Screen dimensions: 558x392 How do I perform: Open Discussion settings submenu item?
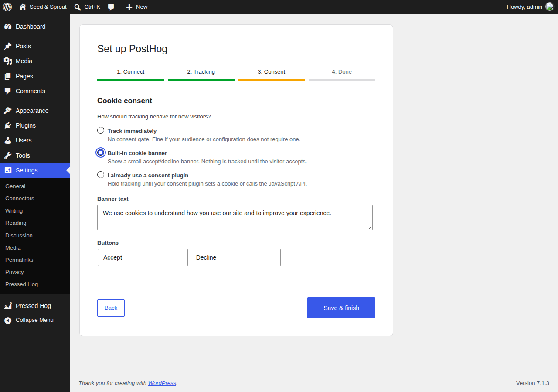tap(19, 235)
